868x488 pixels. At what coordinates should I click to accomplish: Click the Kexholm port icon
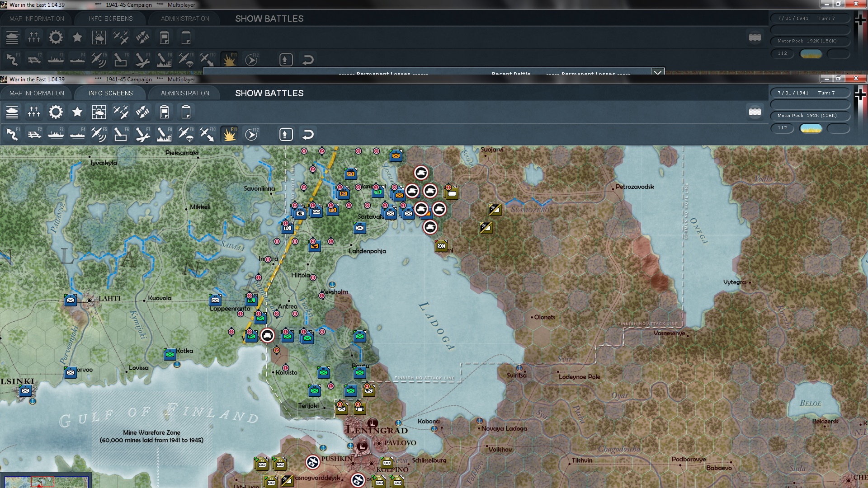tap(332, 285)
